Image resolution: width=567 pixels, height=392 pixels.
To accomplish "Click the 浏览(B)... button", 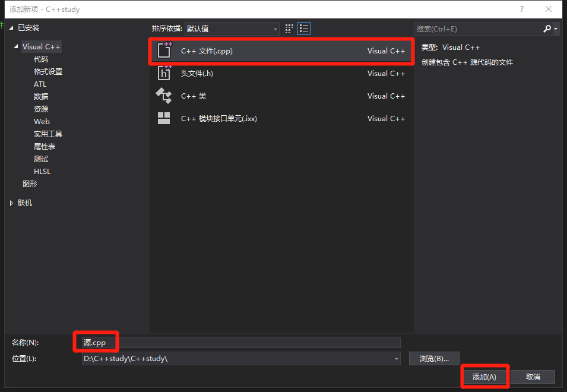I will click(434, 359).
